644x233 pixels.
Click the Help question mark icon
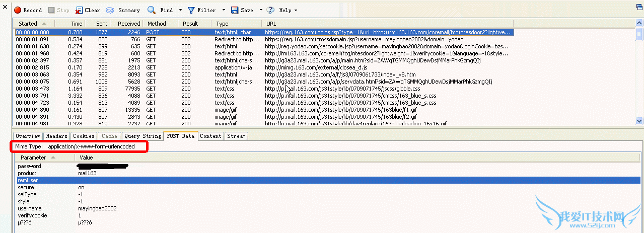pyautogui.click(x=271, y=10)
